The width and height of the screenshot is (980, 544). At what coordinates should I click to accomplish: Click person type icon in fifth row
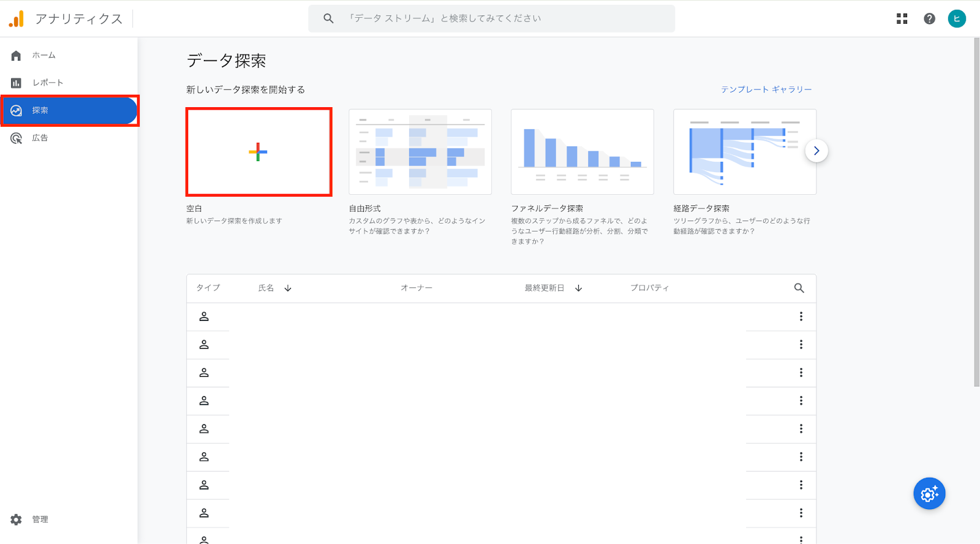[x=204, y=429]
